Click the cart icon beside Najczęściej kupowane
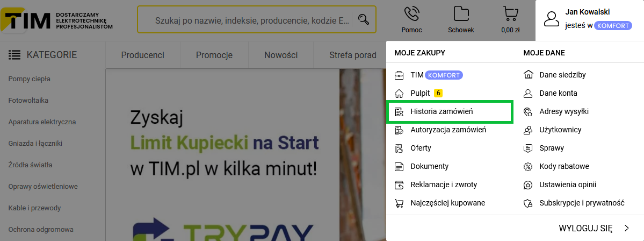 [399, 203]
